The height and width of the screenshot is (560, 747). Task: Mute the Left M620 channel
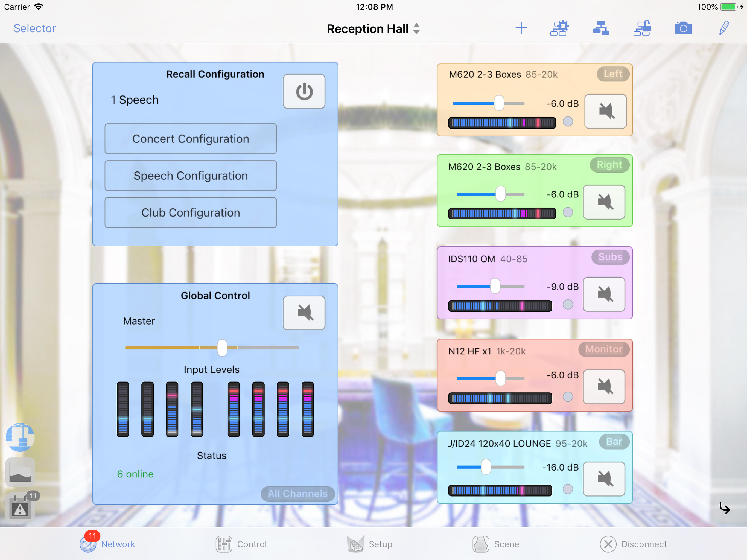[606, 111]
